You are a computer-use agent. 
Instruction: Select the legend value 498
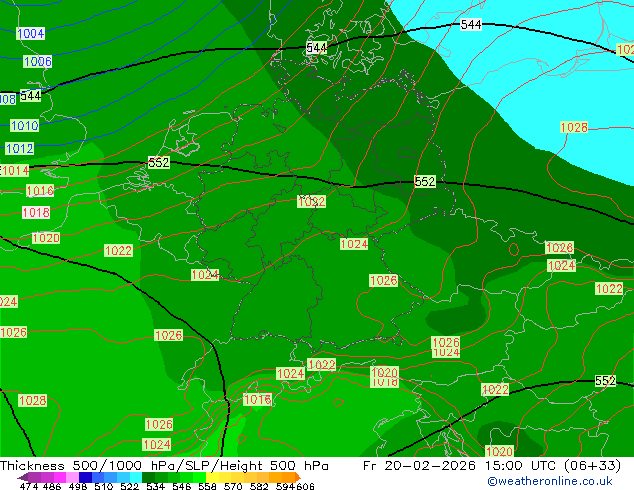78,486
